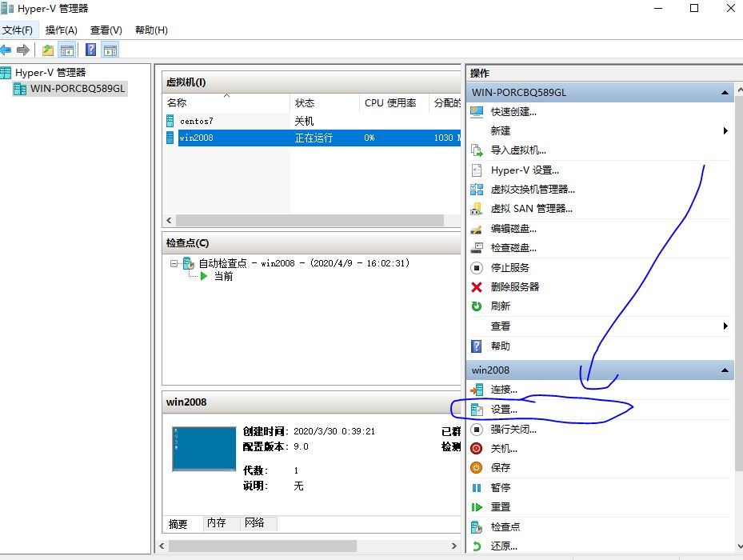
Task: Click the back arrow toolbar icon
Action: (6, 50)
